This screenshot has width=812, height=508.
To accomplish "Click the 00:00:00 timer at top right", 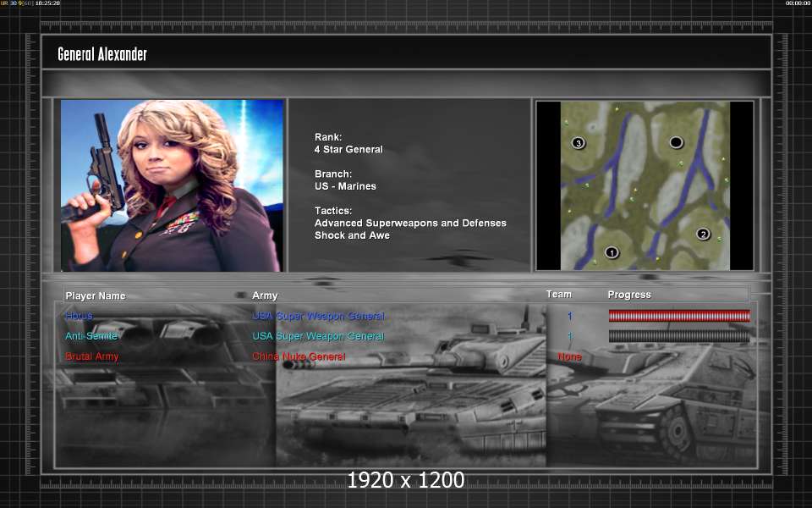I will (798, 3).
